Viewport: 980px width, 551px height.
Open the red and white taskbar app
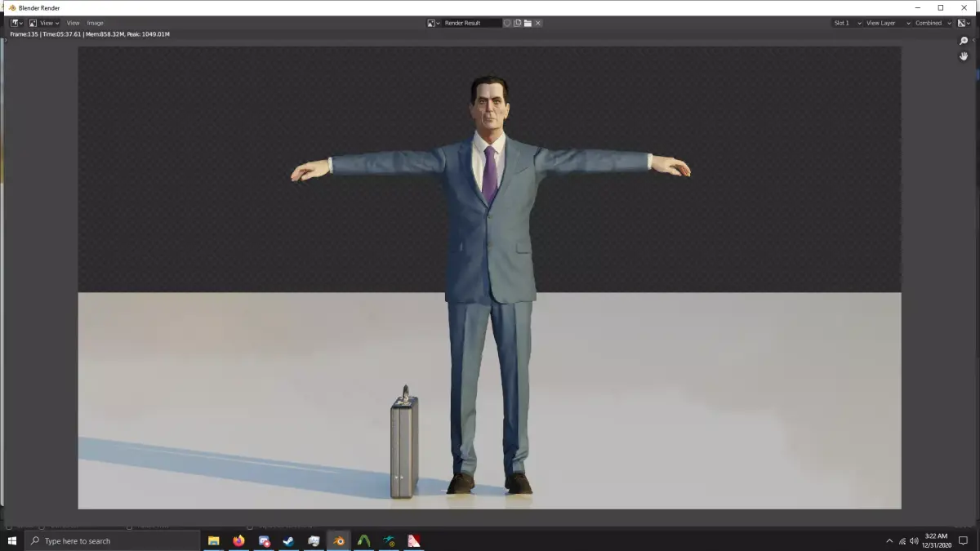coord(414,541)
